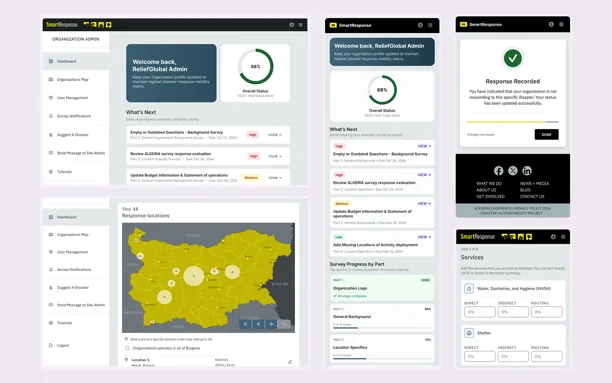Viewport: 612px width, 383px height.
Task: Click the largest circle marker on Bulgaria map
Action: (194, 276)
